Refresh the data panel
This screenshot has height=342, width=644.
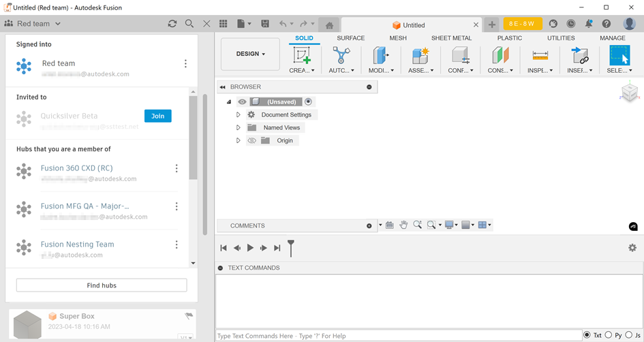(x=172, y=24)
